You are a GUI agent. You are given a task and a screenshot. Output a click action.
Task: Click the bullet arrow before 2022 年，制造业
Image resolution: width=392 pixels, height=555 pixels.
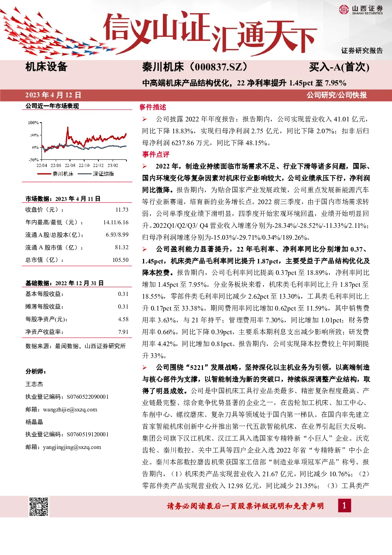[x=145, y=166]
